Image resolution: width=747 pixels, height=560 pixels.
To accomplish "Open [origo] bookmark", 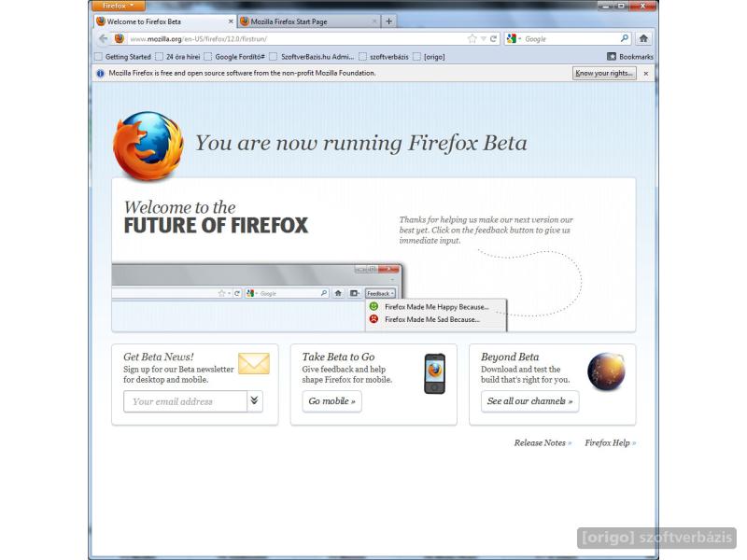I will click(x=429, y=57).
